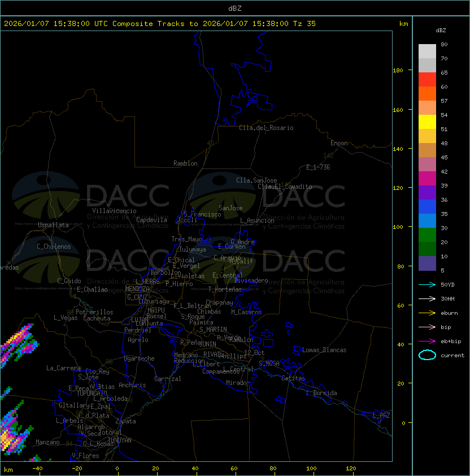
Task: Click the 'S_MARTIN' map label
Action: coord(213,330)
